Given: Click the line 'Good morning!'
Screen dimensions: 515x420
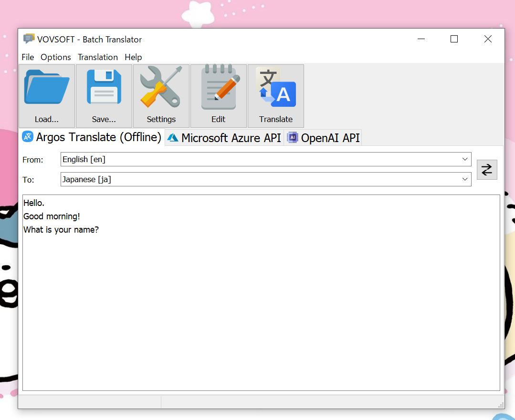Looking at the screenshot, I should point(52,216).
